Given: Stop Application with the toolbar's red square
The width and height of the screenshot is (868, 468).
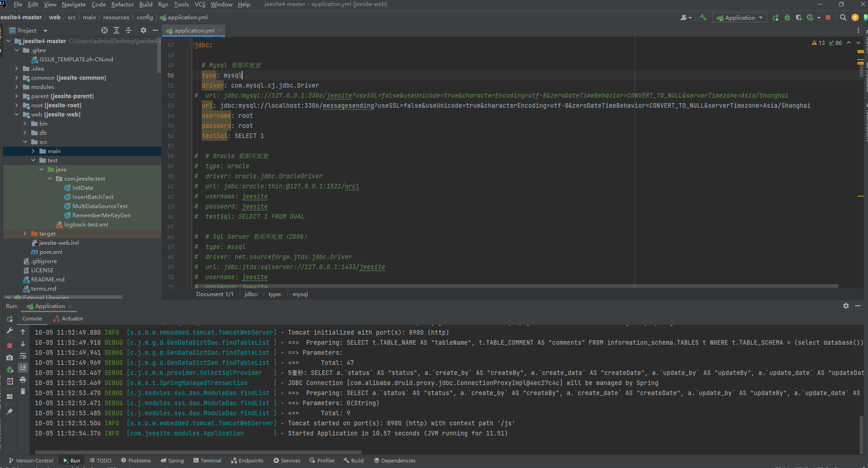Looking at the screenshot, I should (x=828, y=17).
